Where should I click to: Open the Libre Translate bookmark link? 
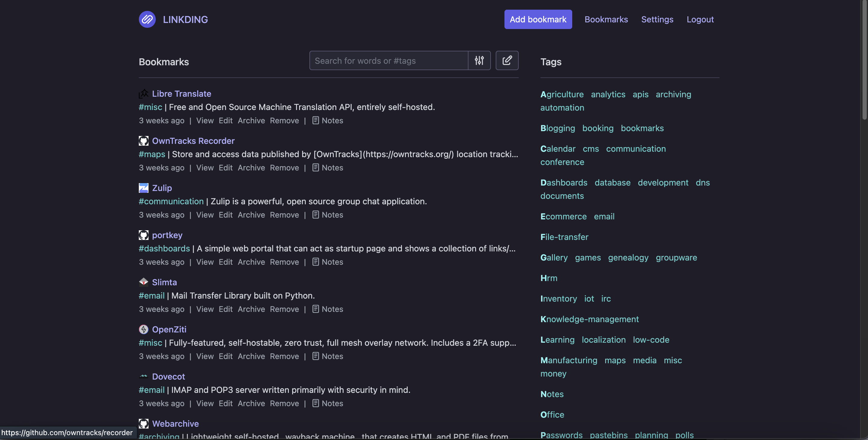pyautogui.click(x=182, y=94)
